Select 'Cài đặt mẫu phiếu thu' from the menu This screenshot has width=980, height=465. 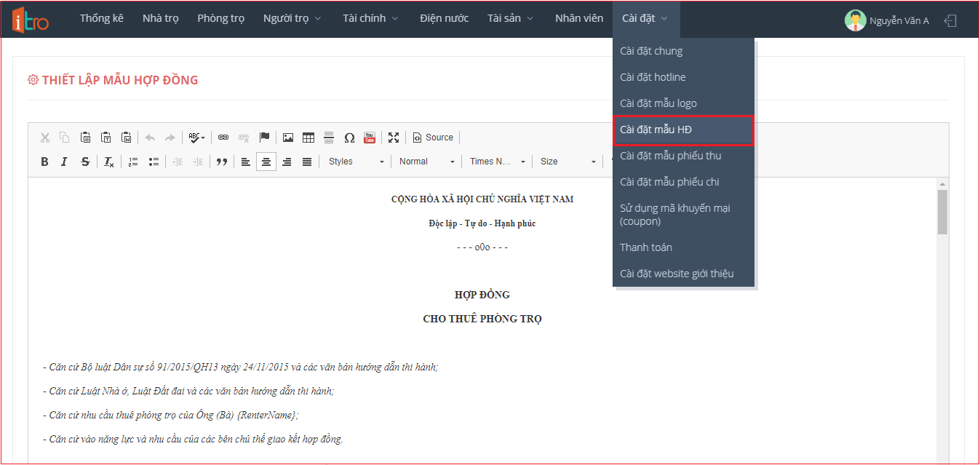point(670,156)
